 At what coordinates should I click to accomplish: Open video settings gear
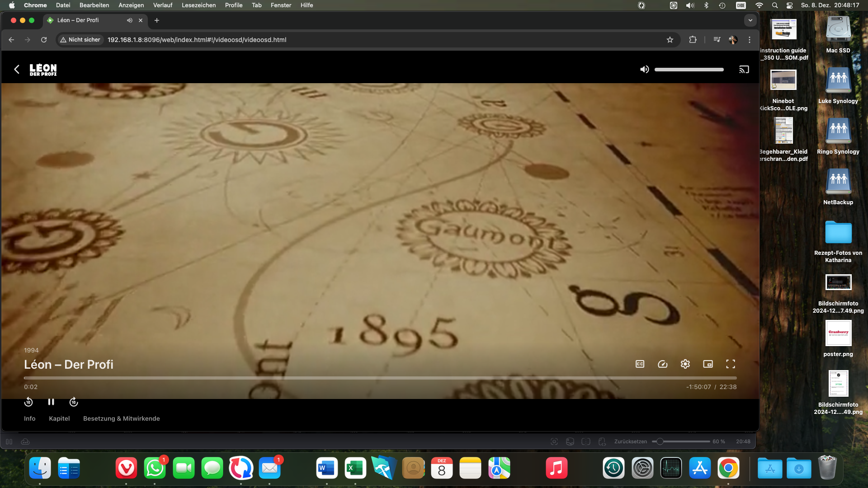pos(685,364)
